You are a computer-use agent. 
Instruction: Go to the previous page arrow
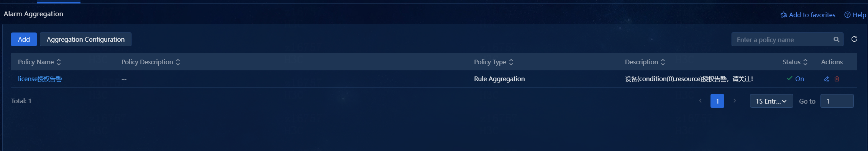tap(701, 101)
